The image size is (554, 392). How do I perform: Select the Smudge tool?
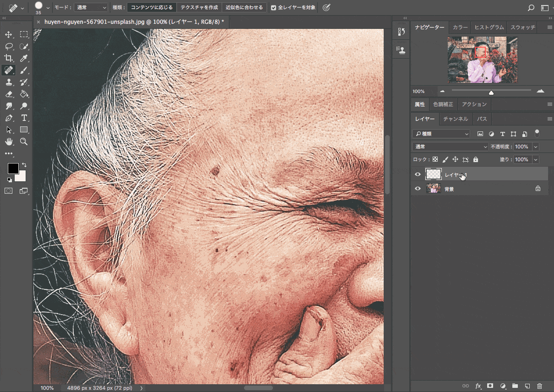9,106
